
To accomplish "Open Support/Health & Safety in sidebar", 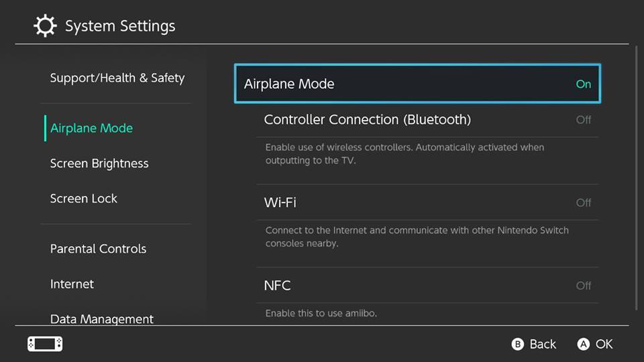I will [x=117, y=78].
